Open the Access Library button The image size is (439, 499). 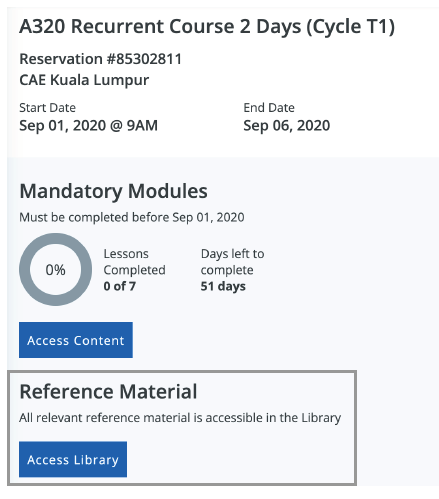[x=73, y=459]
